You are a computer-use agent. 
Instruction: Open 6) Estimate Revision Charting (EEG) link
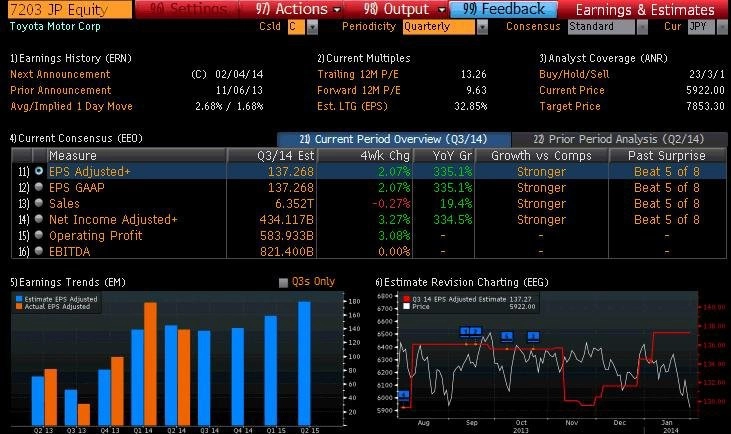(x=462, y=282)
